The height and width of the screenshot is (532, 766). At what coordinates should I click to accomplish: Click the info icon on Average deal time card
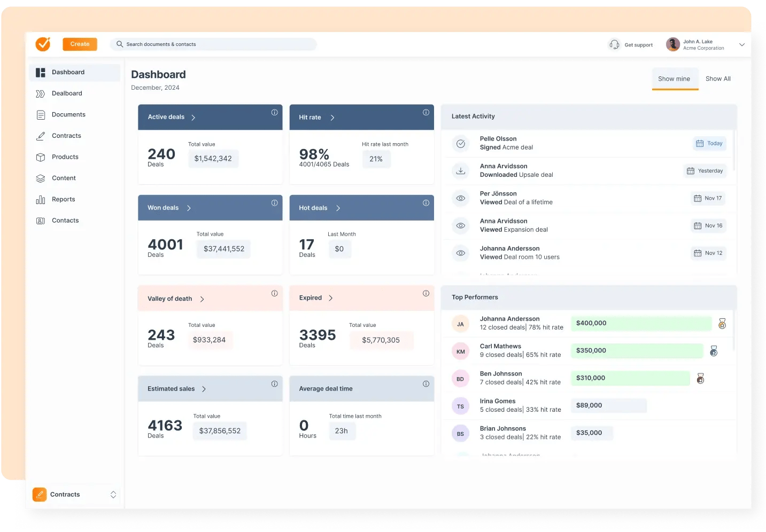tap(426, 384)
